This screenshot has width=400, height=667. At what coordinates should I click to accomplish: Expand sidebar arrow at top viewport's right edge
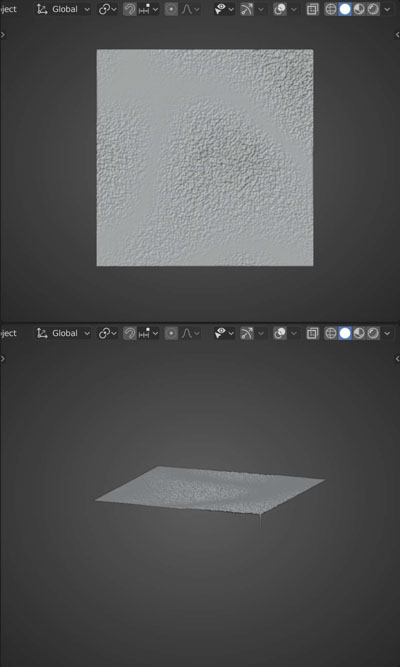pyautogui.click(x=397, y=35)
